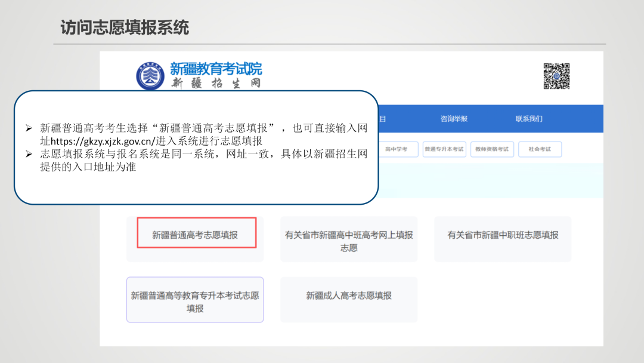Image resolution: width=644 pixels, height=363 pixels.
Task: Click the 新疆教育考试院 site title
Action: point(216,69)
